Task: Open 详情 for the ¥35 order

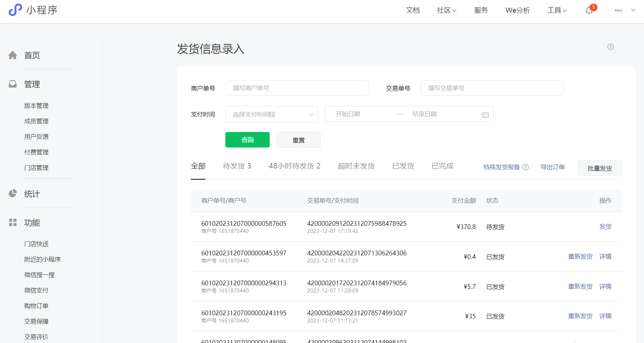Action: (605, 316)
